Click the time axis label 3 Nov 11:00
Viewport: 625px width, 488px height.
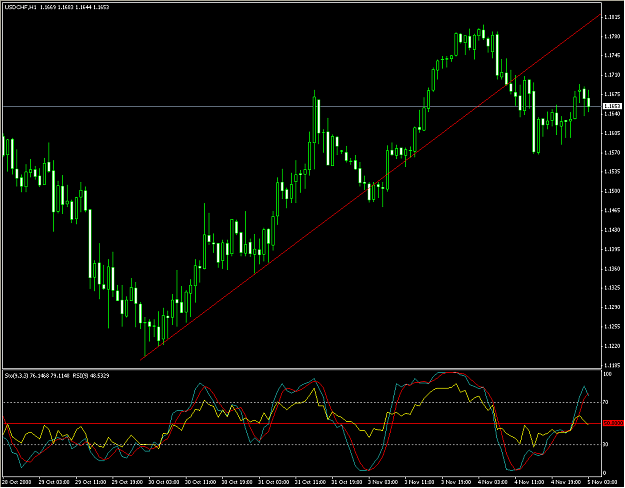click(420, 482)
